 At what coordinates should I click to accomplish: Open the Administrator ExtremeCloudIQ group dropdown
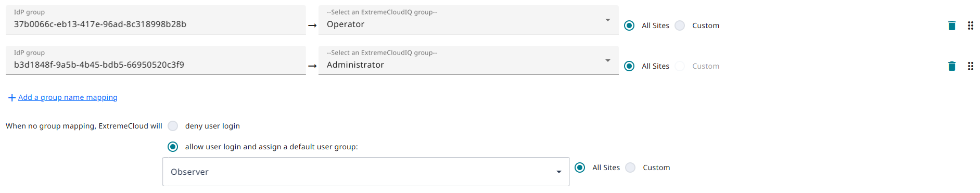coord(468,60)
